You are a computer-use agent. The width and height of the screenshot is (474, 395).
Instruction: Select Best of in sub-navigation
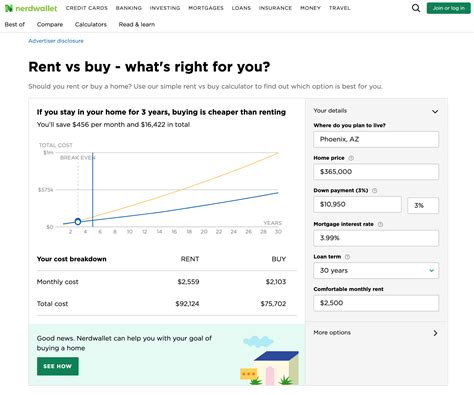click(x=15, y=24)
